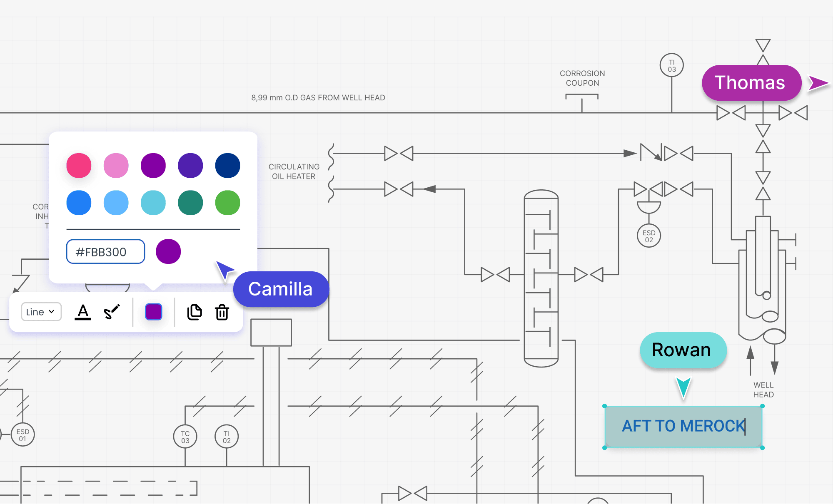The image size is (833, 504).
Task: Select the TI 03 instrument circle
Action: coord(672,65)
